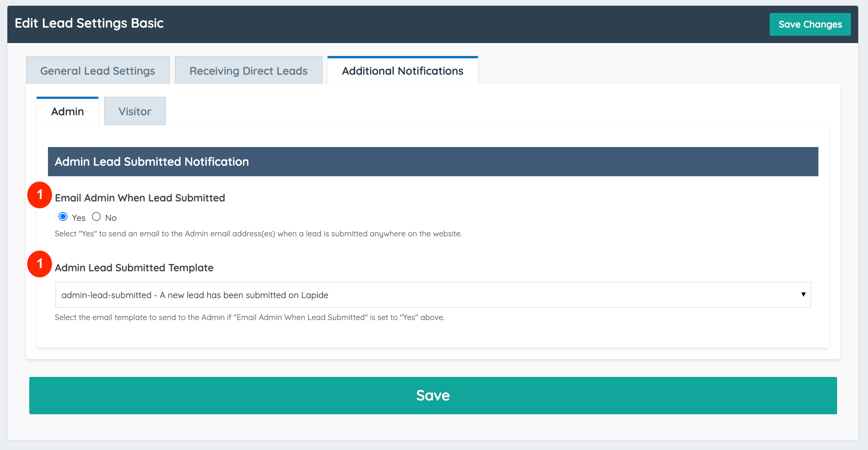Select the Additional Notifications tab
Screen dimensions: 868x450
coord(402,71)
